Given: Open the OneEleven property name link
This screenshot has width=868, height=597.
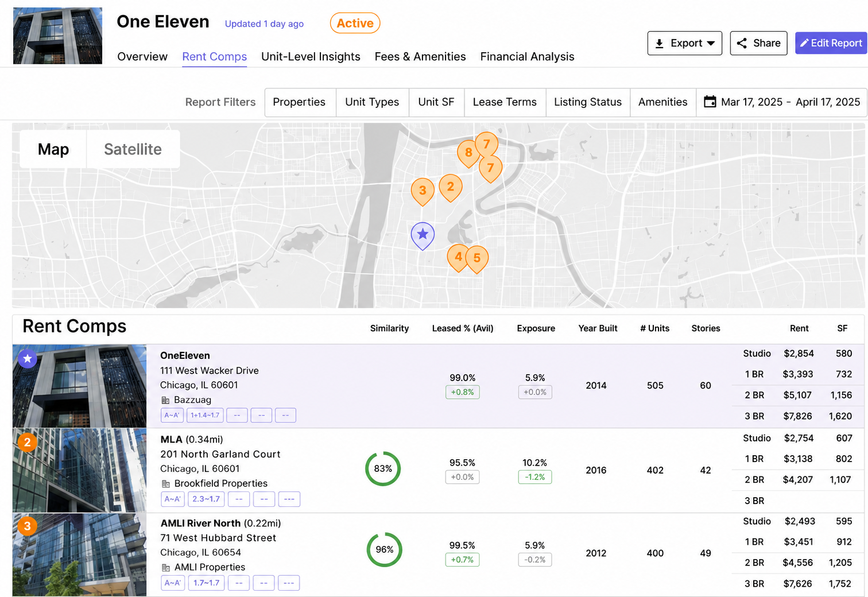Looking at the screenshot, I should [x=185, y=356].
